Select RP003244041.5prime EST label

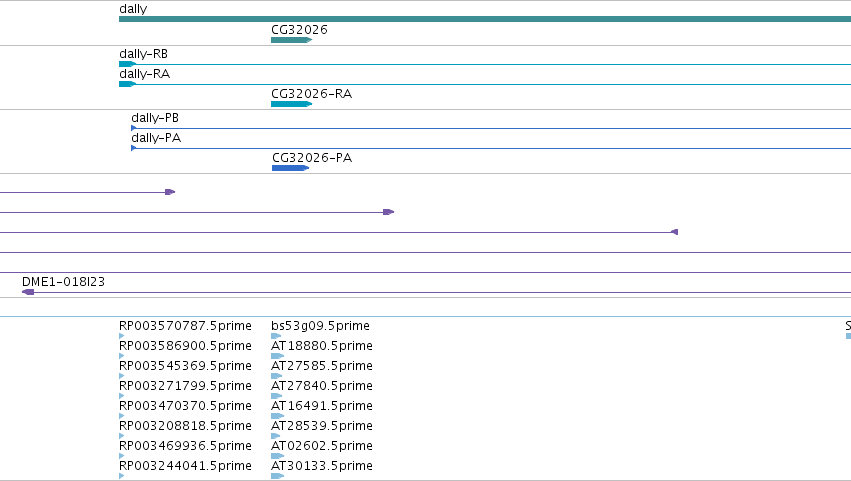[185, 466]
